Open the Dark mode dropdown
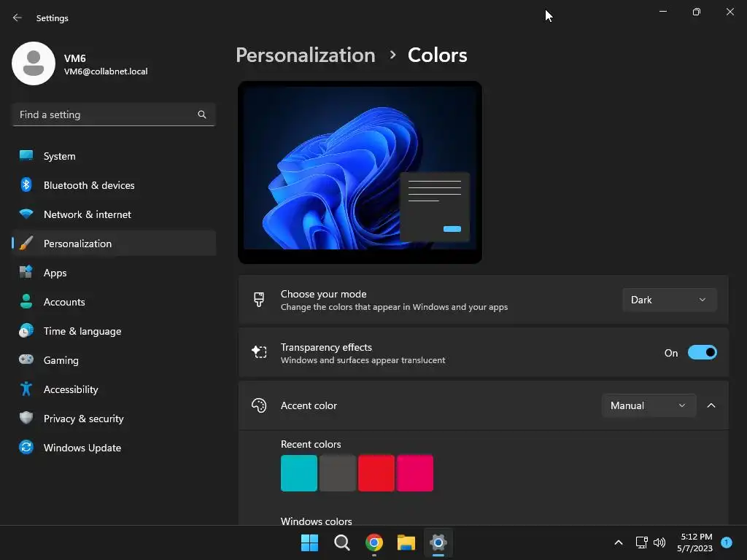This screenshot has height=560, width=747. [670, 300]
